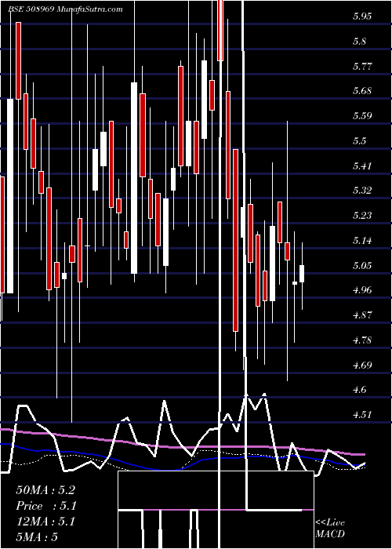Select the 5.5 price axis value
The width and height of the screenshot is (392, 549).
click(359, 140)
